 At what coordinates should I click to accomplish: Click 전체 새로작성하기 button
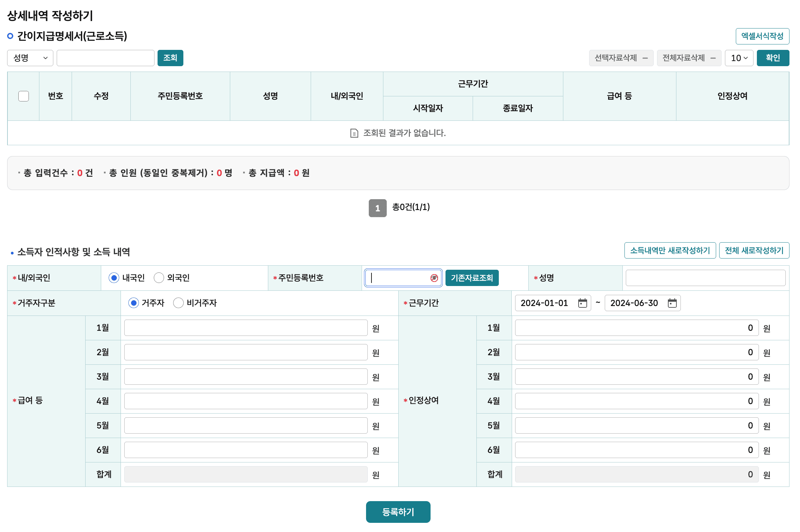[754, 250]
